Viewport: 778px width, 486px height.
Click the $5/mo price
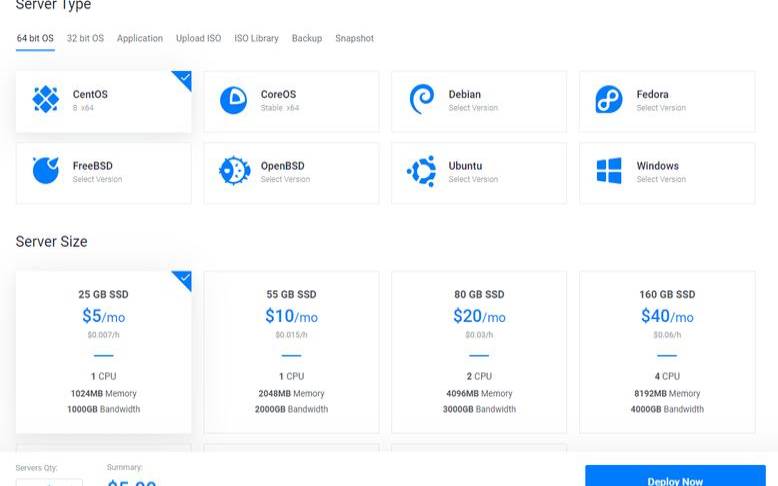(x=103, y=316)
